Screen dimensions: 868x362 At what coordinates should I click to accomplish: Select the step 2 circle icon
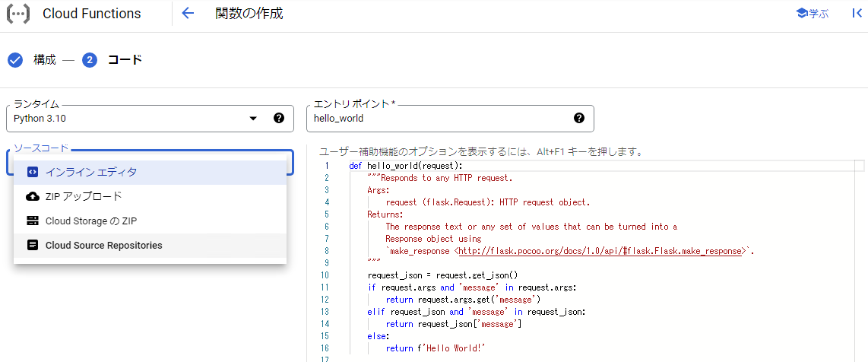tap(90, 60)
